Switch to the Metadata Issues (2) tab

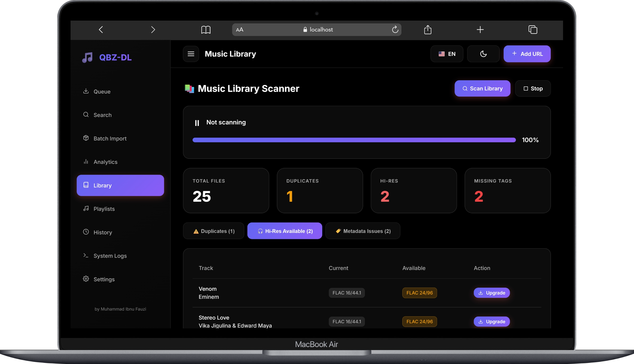tap(363, 231)
